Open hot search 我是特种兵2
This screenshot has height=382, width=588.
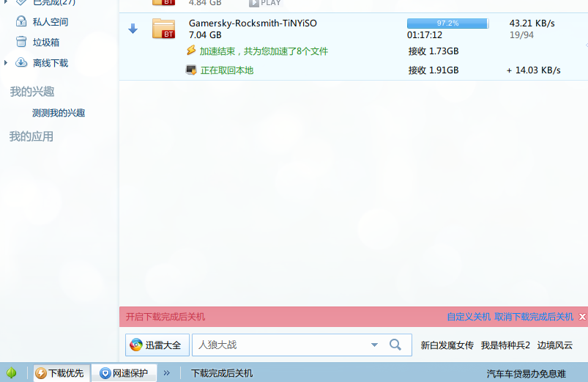coord(505,345)
